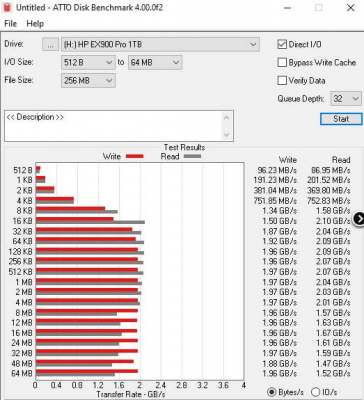364x400 pixels.
Task: Click the red Write legend swatch
Action: tap(135, 156)
